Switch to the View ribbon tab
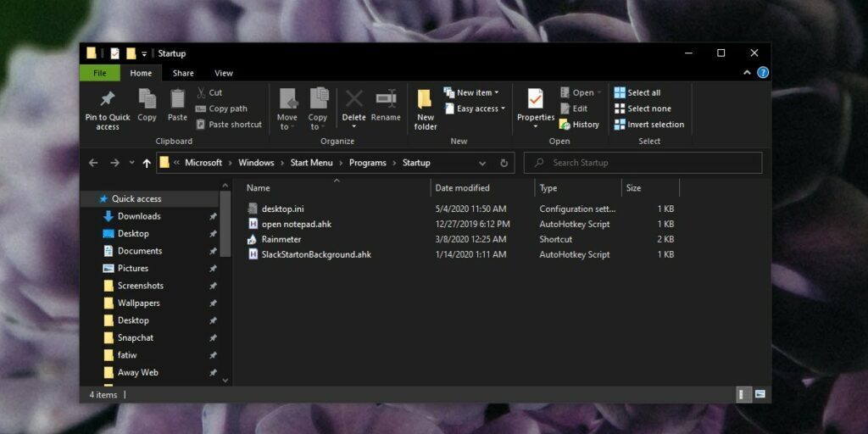Screen dimensions: 868x434 pos(224,73)
